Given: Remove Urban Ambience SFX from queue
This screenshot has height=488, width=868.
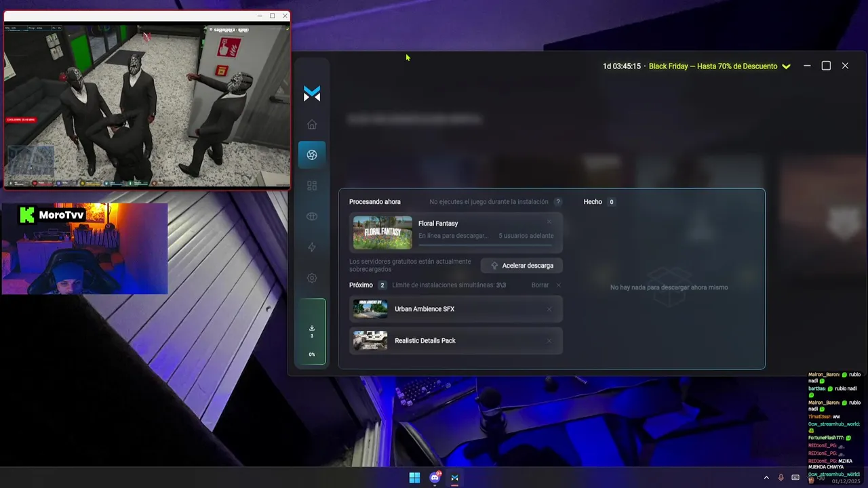Looking at the screenshot, I should tap(549, 309).
